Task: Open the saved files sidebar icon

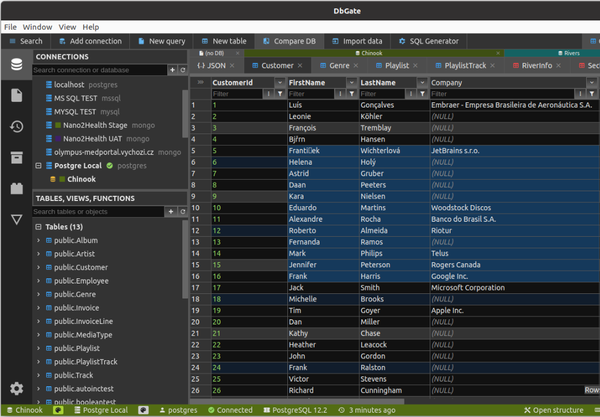Action: (16, 95)
